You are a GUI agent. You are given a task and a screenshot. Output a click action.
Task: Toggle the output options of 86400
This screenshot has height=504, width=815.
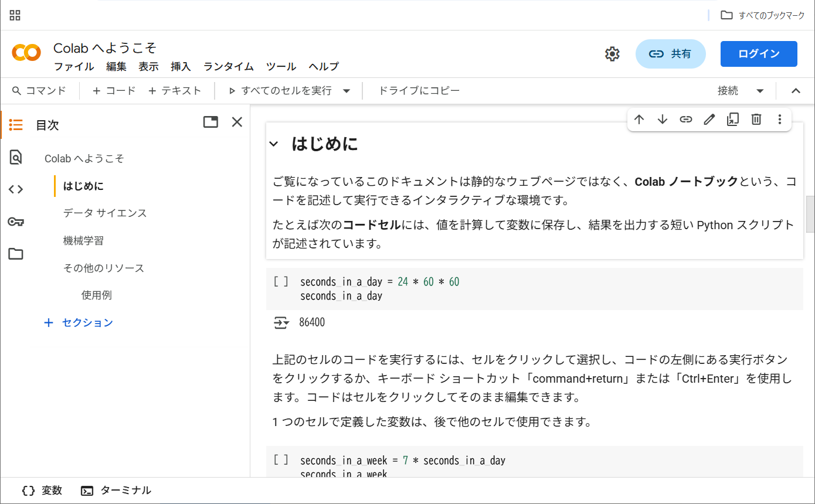tap(281, 322)
